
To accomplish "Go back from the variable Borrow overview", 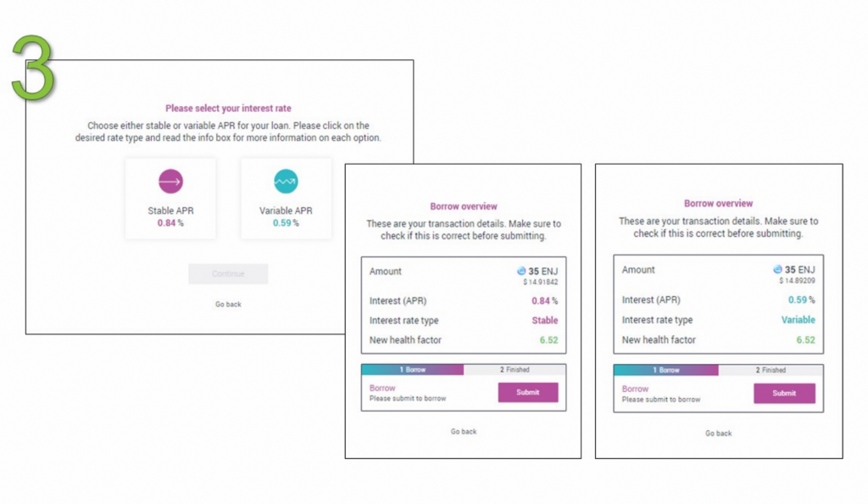I will [719, 433].
